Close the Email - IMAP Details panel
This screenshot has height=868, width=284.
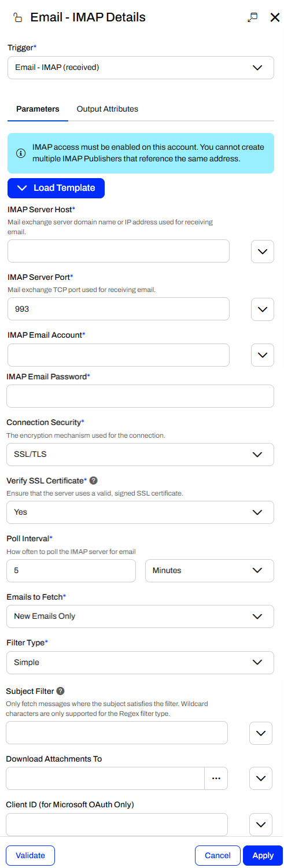[275, 17]
